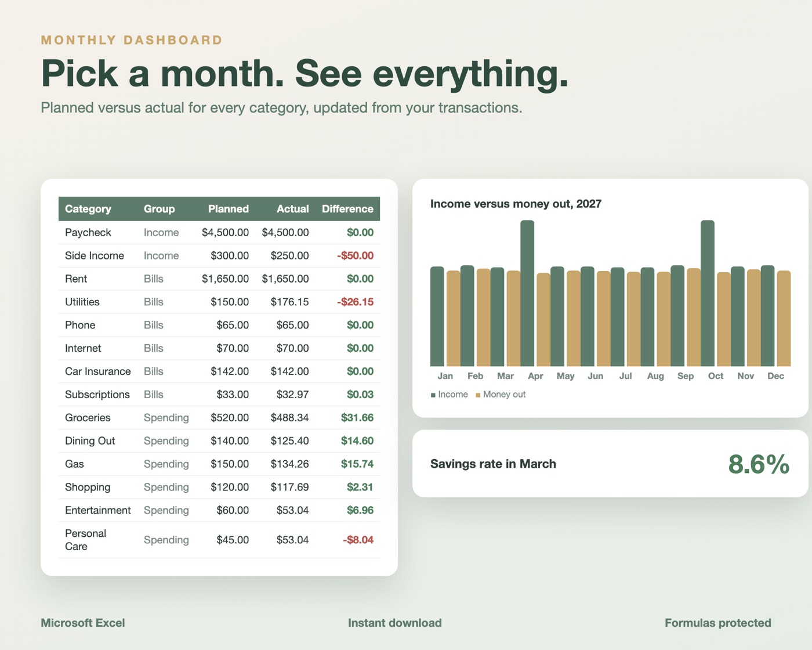Click the Savings rate in March label
The height and width of the screenshot is (650, 812).
[493, 464]
